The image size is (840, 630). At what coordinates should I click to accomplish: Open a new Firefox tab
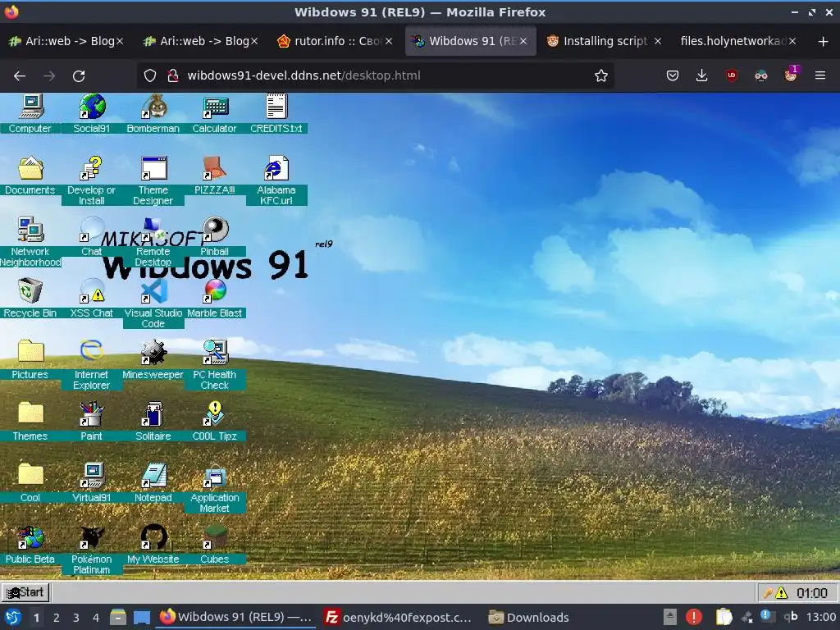823,41
